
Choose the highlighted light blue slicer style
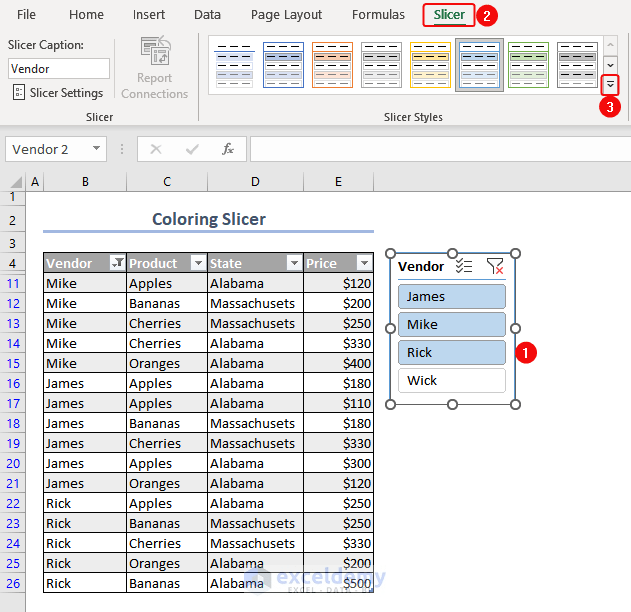point(479,65)
